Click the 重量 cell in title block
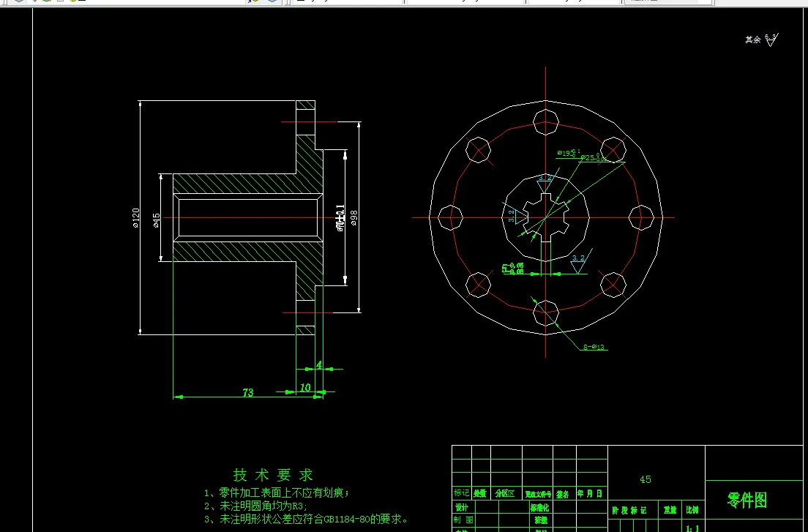Viewport: 808px width, 532px height. click(670, 510)
